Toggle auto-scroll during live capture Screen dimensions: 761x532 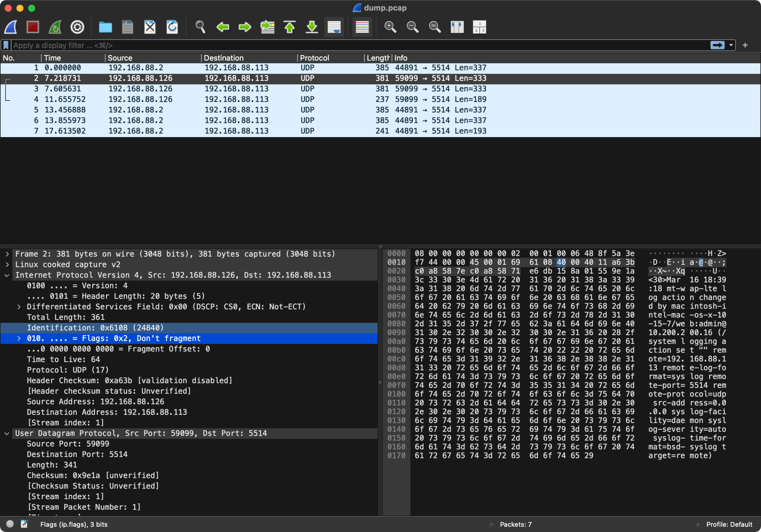pyautogui.click(x=334, y=27)
